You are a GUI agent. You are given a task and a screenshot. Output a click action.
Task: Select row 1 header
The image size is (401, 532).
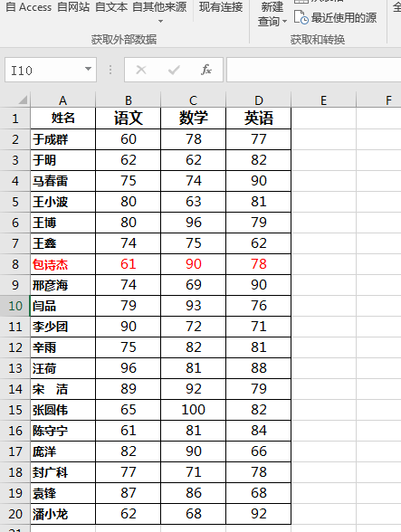15,119
